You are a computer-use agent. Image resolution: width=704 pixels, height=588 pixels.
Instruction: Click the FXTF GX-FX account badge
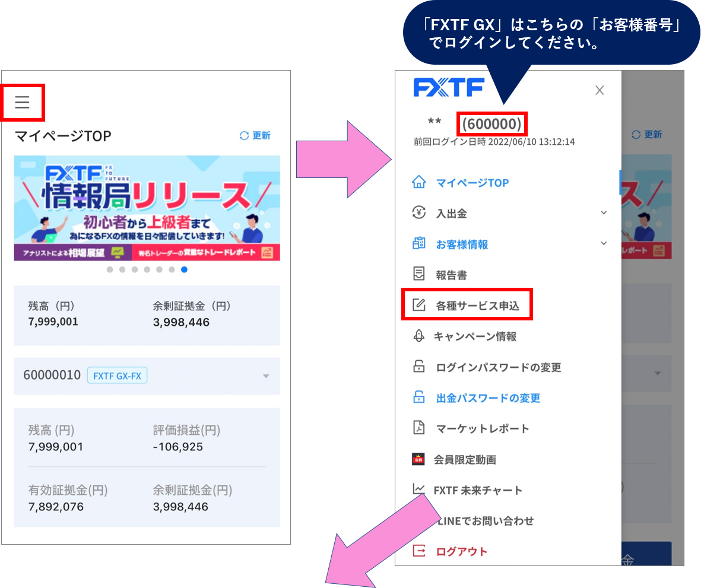tap(117, 376)
